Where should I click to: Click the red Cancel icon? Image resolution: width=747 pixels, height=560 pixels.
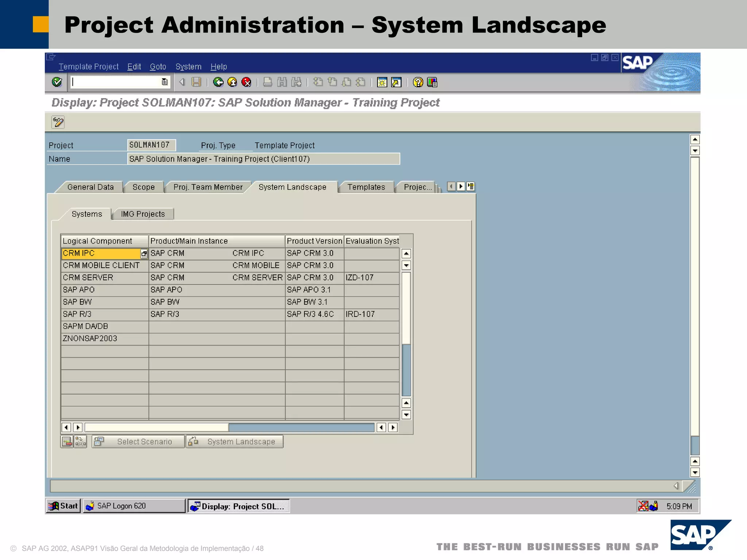pos(247,82)
